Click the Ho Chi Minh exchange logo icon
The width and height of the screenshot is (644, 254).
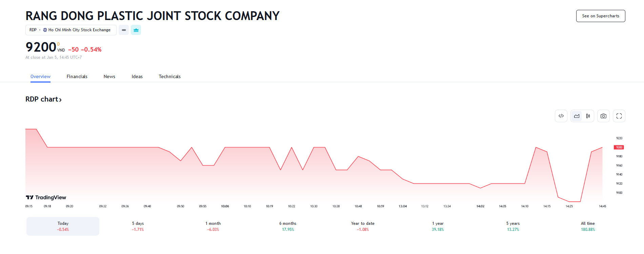click(44, 30)
